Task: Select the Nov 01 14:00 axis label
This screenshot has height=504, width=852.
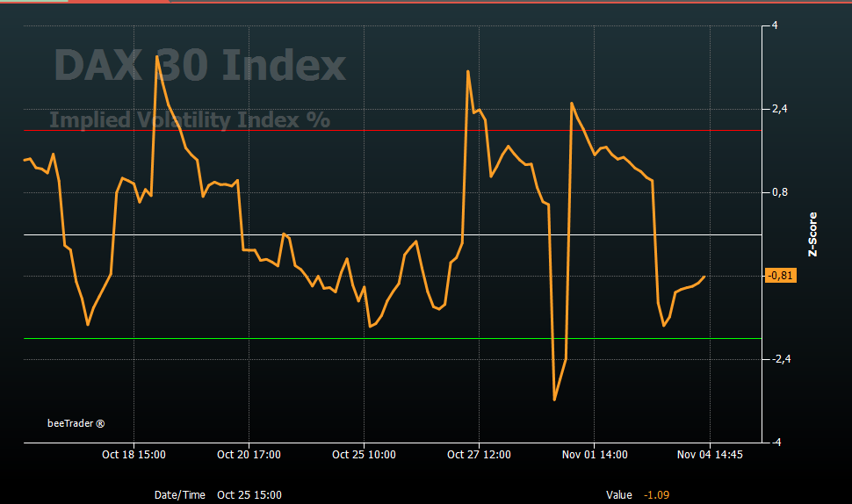Action: (x=595, y=455)
